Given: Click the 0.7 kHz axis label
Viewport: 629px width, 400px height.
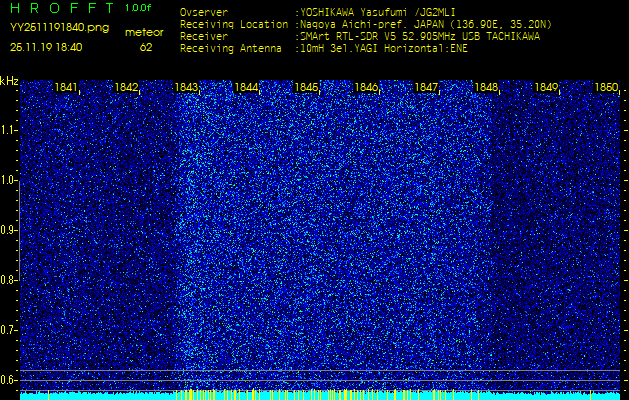Looking at the screenshot, I should point(9,330).
